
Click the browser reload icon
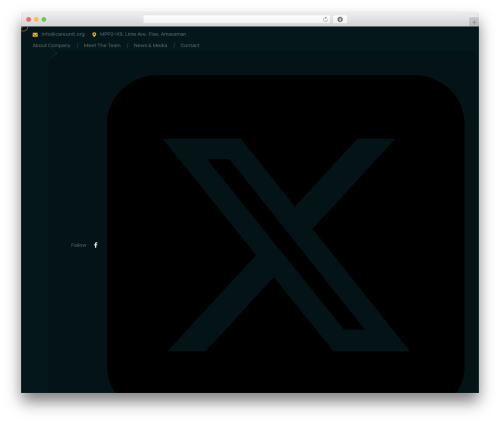[x=325, y=19]
